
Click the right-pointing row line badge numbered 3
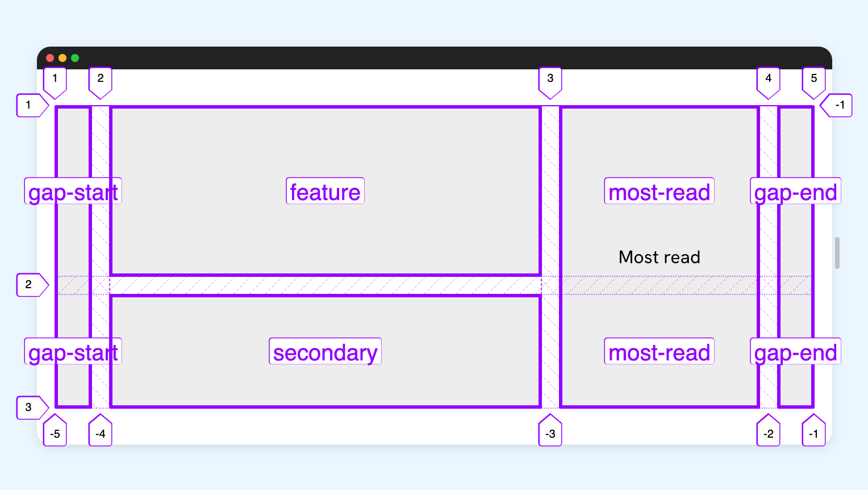coord(30,408)
